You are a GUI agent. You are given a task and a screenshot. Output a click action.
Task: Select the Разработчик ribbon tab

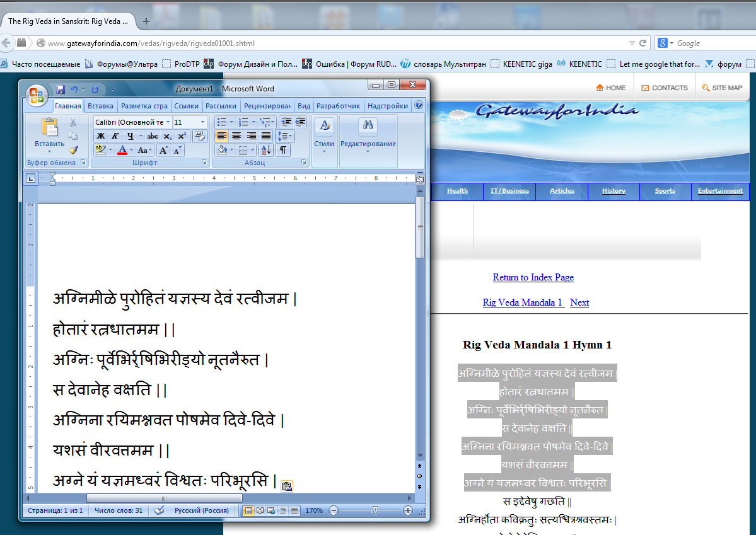coord(338,106)
